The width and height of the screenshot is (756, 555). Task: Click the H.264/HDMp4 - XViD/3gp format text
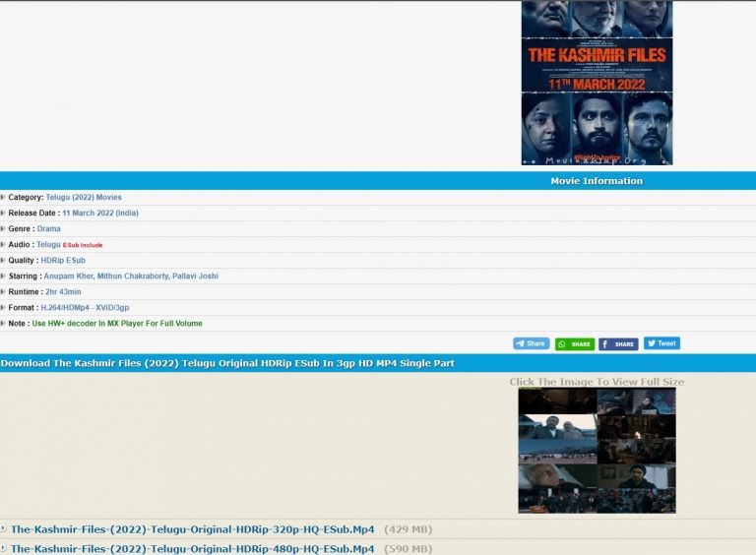click(x=85, y=308)
